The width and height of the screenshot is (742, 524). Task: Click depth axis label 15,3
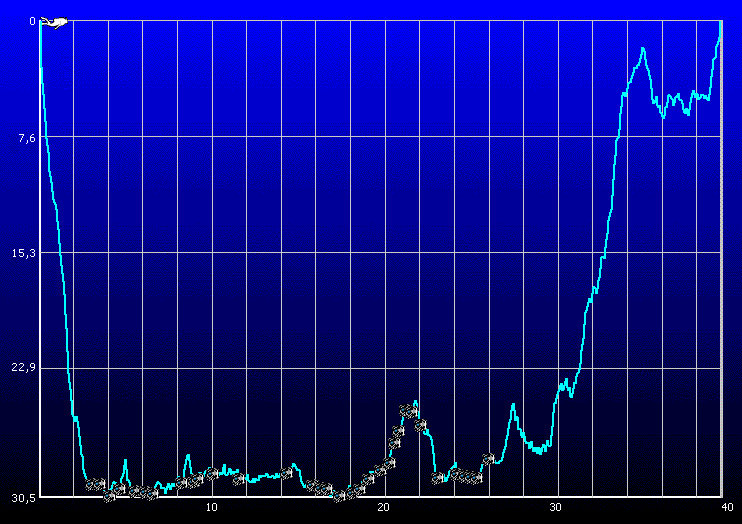24,253
